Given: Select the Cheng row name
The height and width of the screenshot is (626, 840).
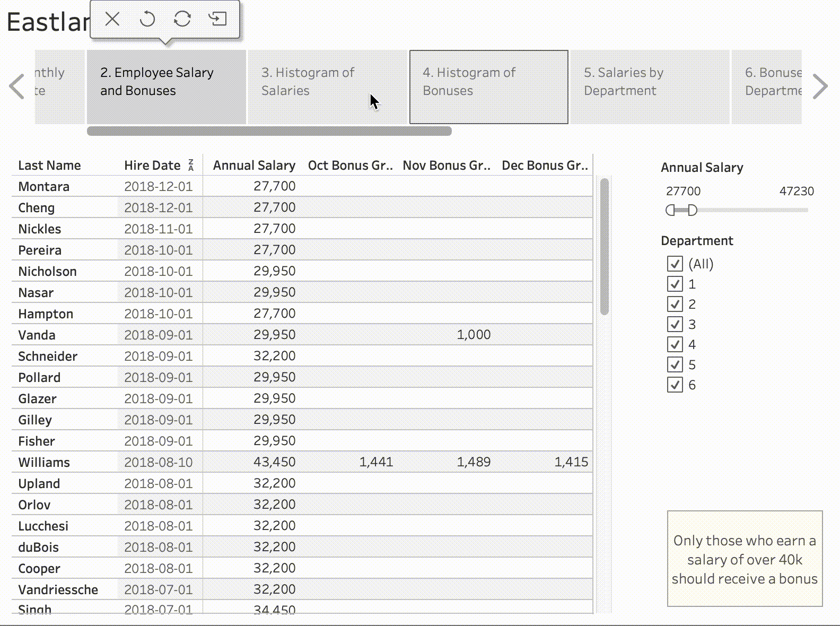Looking at the screenshot, I should pos(36,208).
